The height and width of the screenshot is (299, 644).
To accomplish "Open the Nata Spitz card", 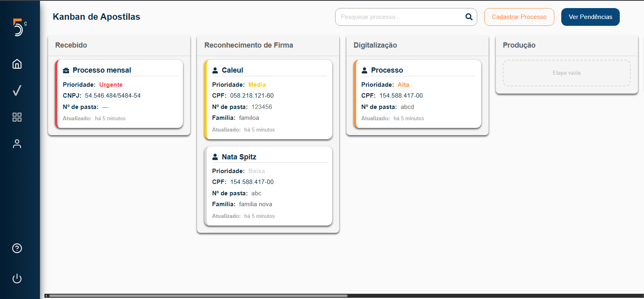I will pos(268,186).
